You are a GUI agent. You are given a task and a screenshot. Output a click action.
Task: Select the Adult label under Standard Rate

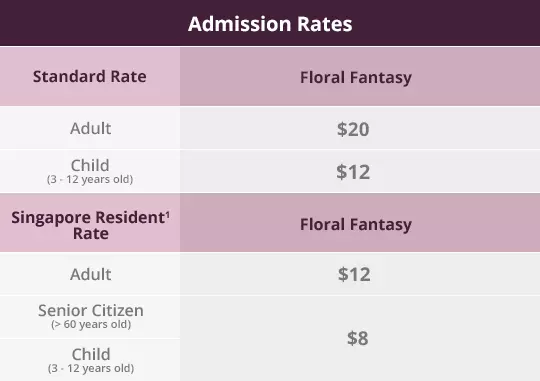(91, 128)
